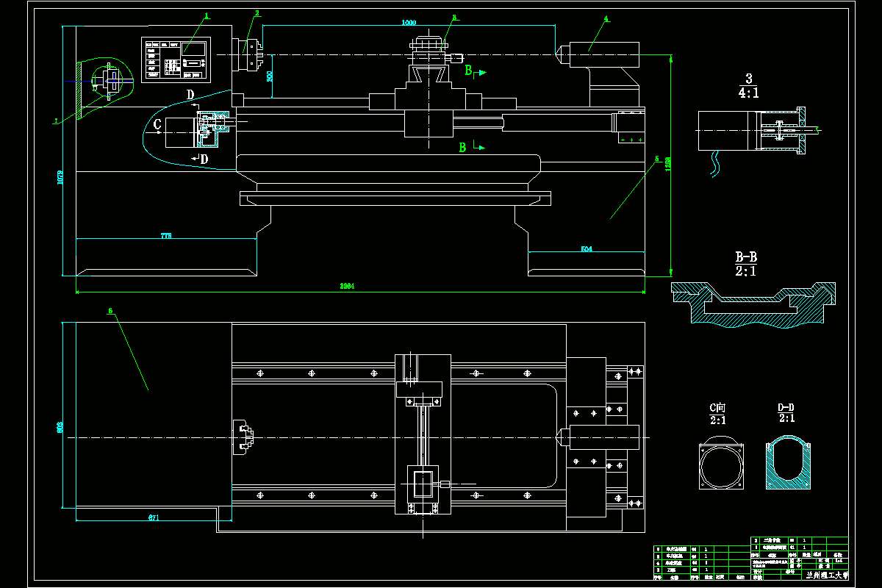This screenshot has width=882, height=588.
Task: Click the control panel on the headstock
Action: (x=176, y=60)
